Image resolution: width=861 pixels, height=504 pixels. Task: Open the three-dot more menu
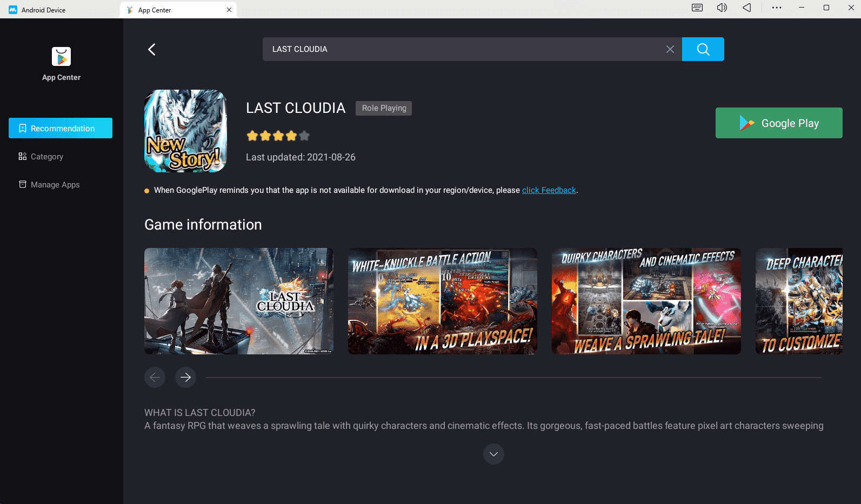[x=777, y=8]
